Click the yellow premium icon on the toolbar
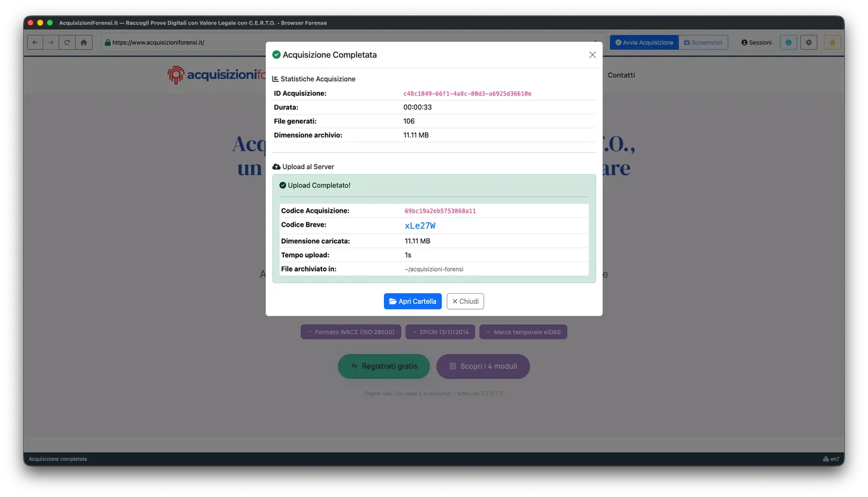Screen dimensions: 868x497 tap(832, 42)
